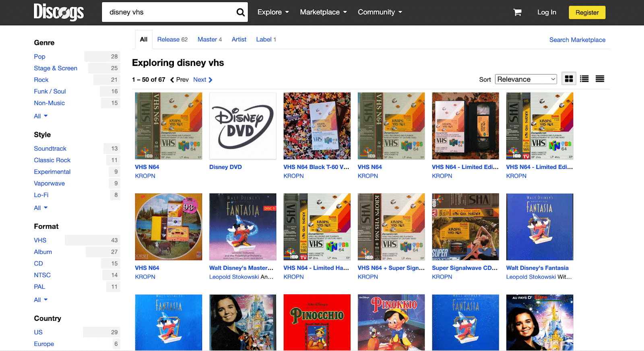Filter by Classic Rock style

(x=52, y=160)
